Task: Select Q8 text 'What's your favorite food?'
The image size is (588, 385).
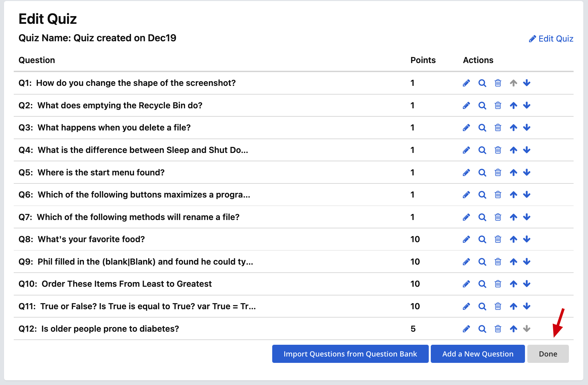Action: 91,239
